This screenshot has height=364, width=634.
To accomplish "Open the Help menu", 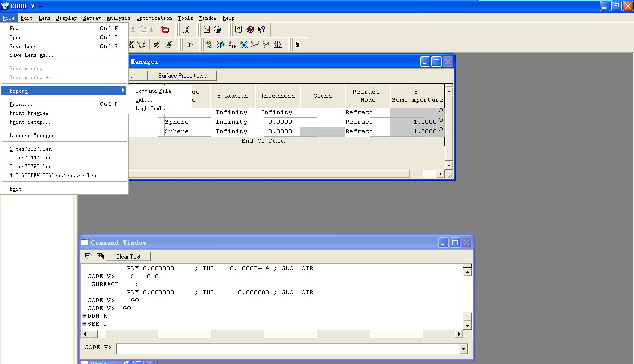I will (x=228, y=18).
